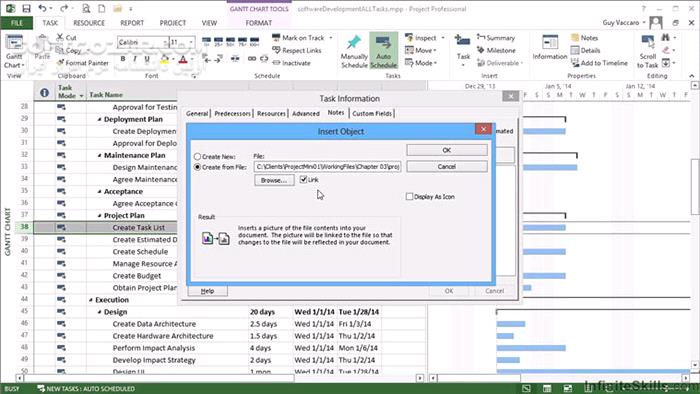Open Predecessors tab in Task Information
Viewport: 700px width, 394px height.
pyautogui.click(x=232, y=114)
